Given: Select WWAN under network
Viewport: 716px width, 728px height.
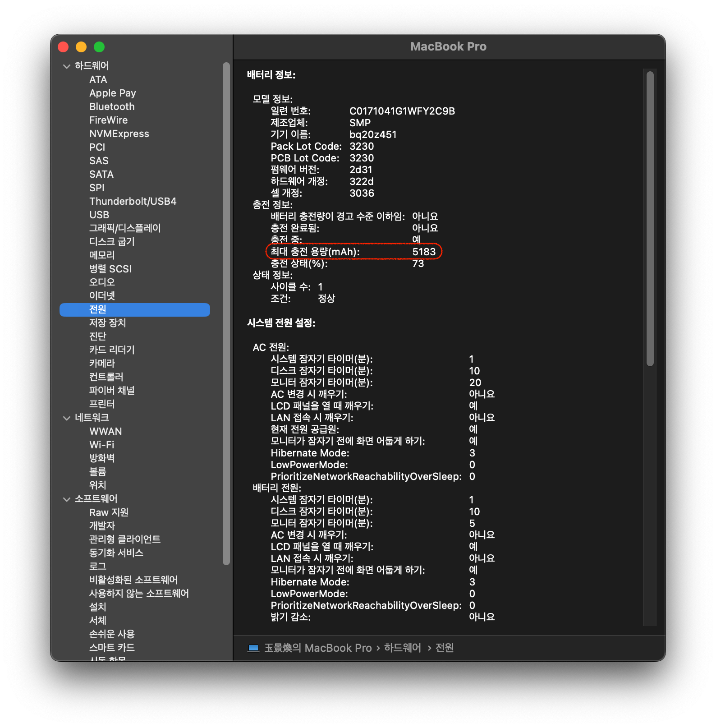Looking at the screenshot, I should pos(106,431).
